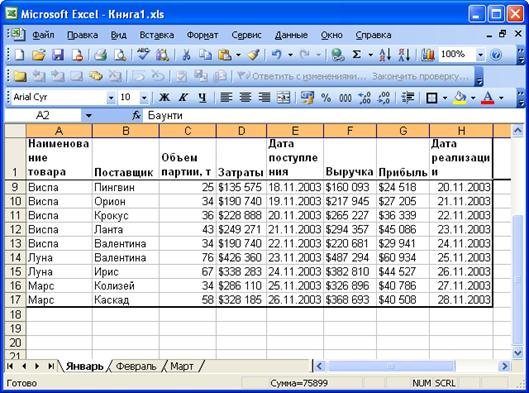This screenshot has width=529, height=393.
Task: Click the Print icon
Action: [100, 54]
